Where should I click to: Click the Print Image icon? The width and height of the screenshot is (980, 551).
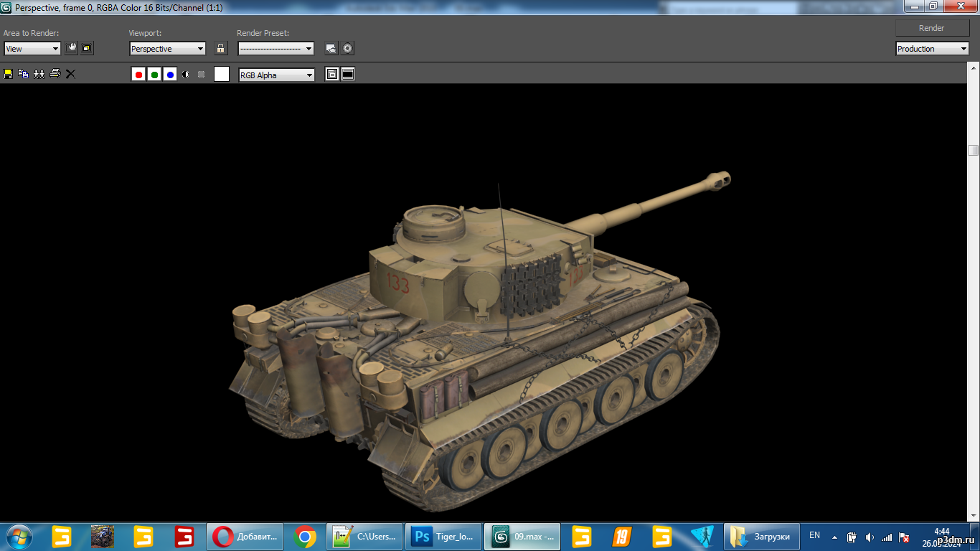tap(55, 74)
